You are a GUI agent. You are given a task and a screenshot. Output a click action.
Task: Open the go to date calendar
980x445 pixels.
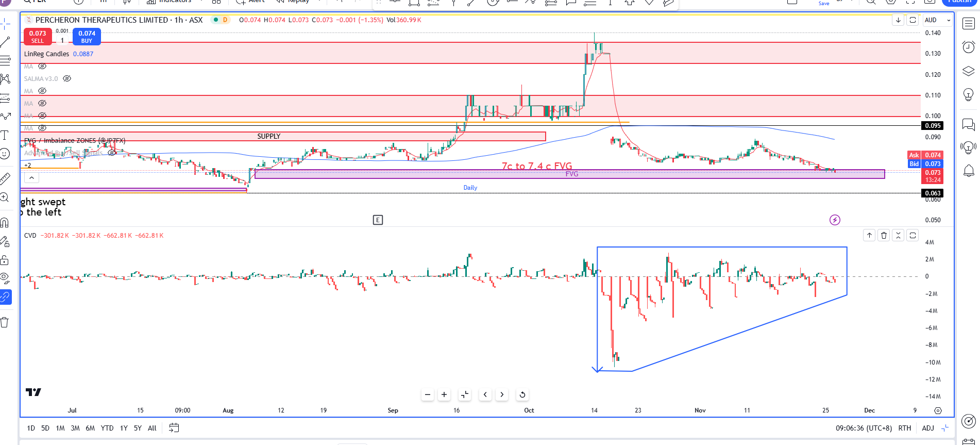(x=174, y=428)
